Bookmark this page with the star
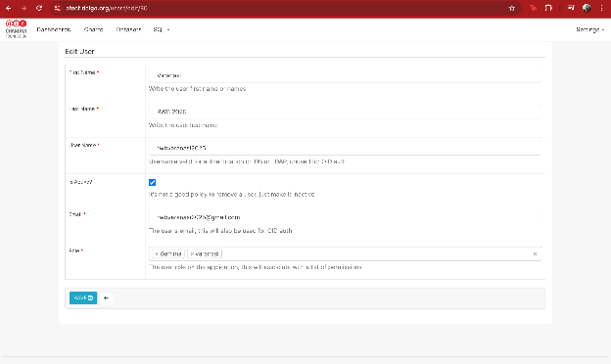This screenshot has width=611, height=364. tap(512, 8)
